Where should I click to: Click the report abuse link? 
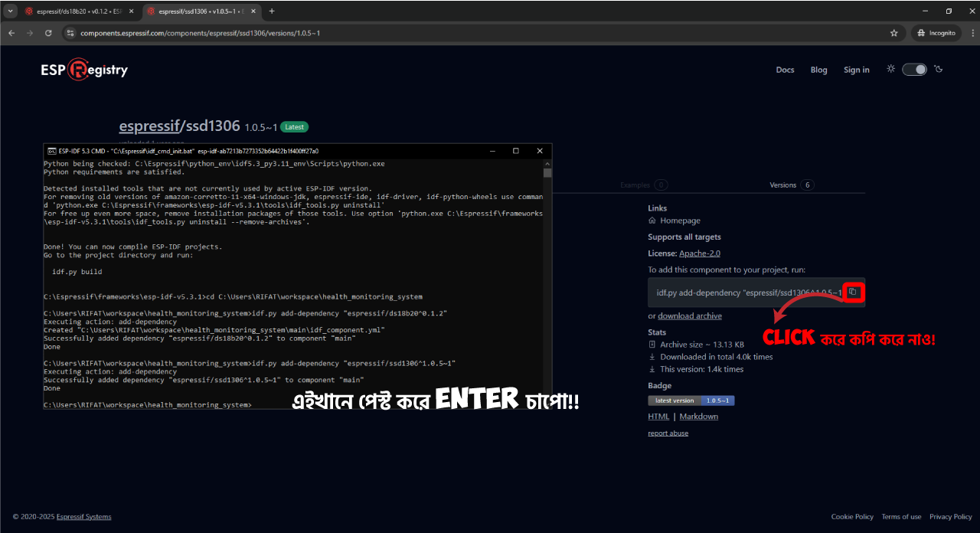tap(668, 433)
